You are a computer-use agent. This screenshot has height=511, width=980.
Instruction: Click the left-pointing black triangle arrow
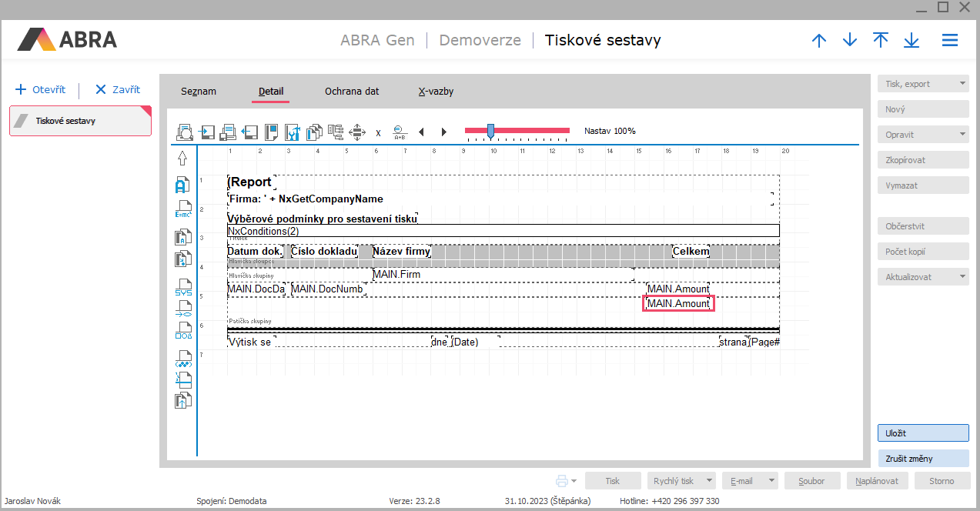421,132
